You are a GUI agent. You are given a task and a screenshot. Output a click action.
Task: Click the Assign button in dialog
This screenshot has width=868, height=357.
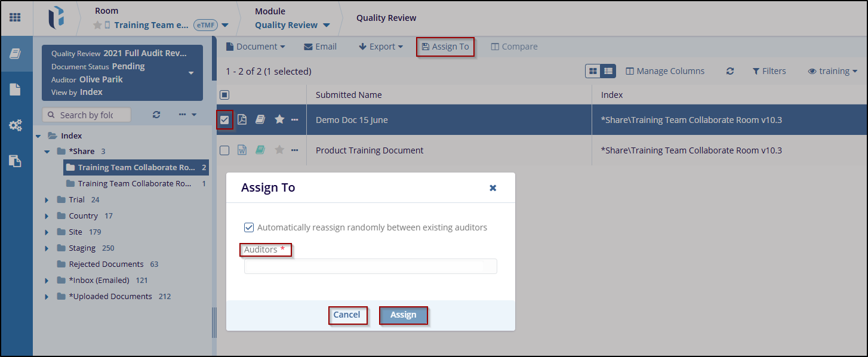click(403, 315)
